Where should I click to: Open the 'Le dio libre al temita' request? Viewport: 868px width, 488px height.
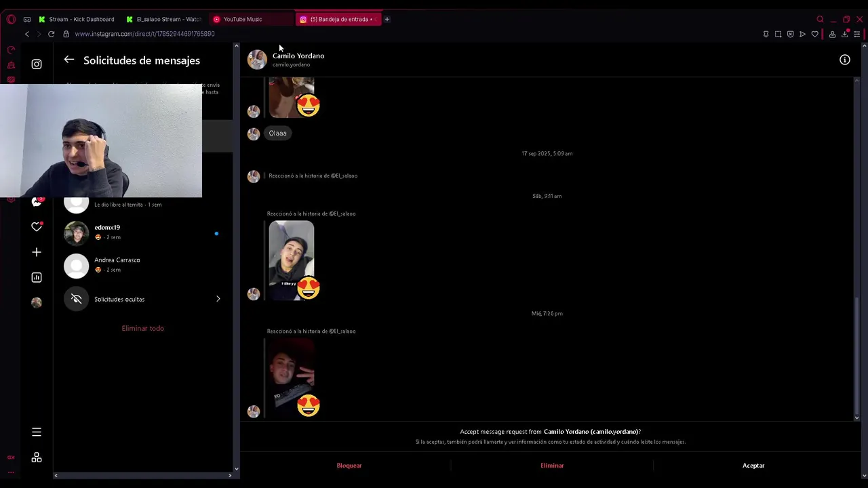click(142, 203)
